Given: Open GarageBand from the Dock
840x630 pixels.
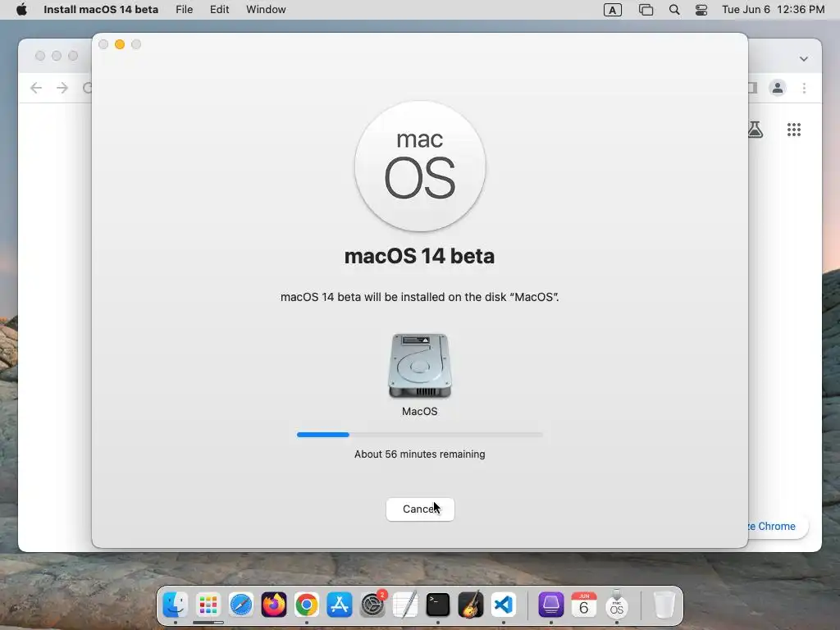Looking at the screenshot, I should [x=471, y=605].
